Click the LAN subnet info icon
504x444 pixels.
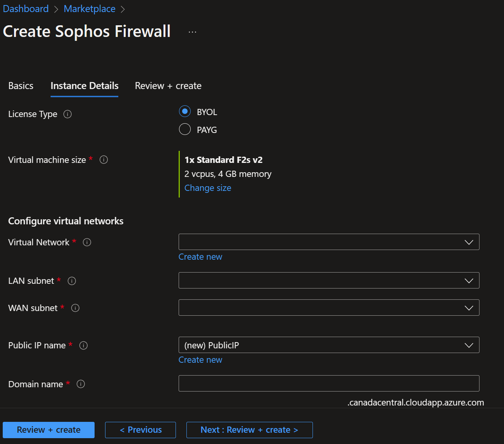point(72,281)
